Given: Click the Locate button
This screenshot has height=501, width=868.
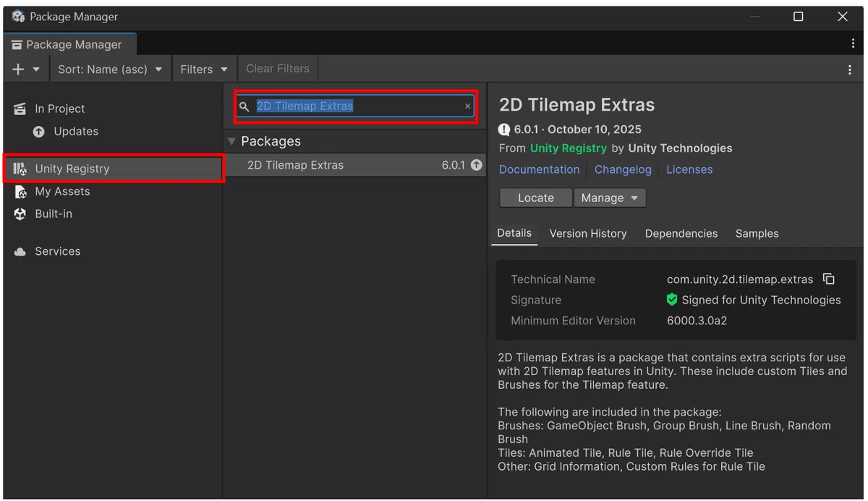Looking at the screenshot, I should (536, 198).
